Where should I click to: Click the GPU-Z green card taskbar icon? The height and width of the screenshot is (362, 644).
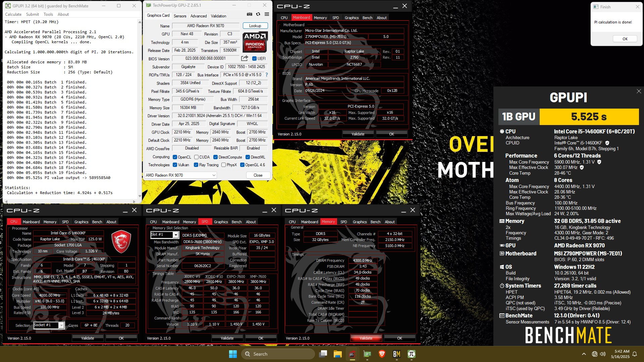[367, 354]
